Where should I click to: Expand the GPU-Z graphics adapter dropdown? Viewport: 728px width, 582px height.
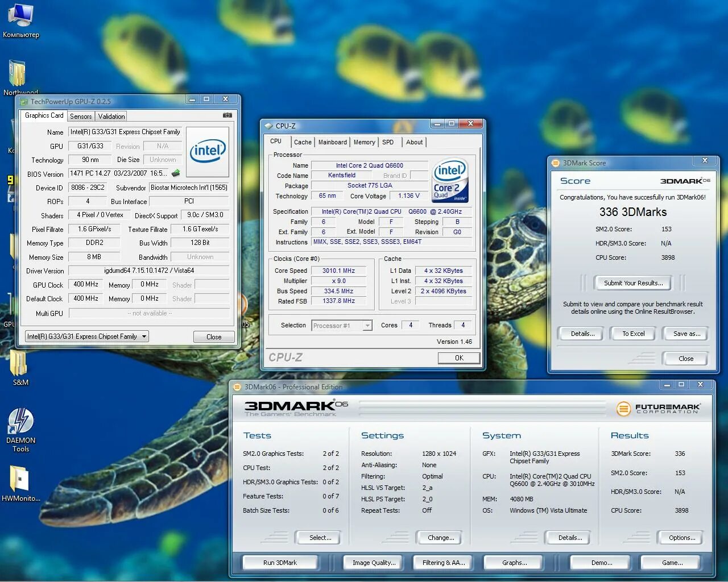tap(144, 336)
